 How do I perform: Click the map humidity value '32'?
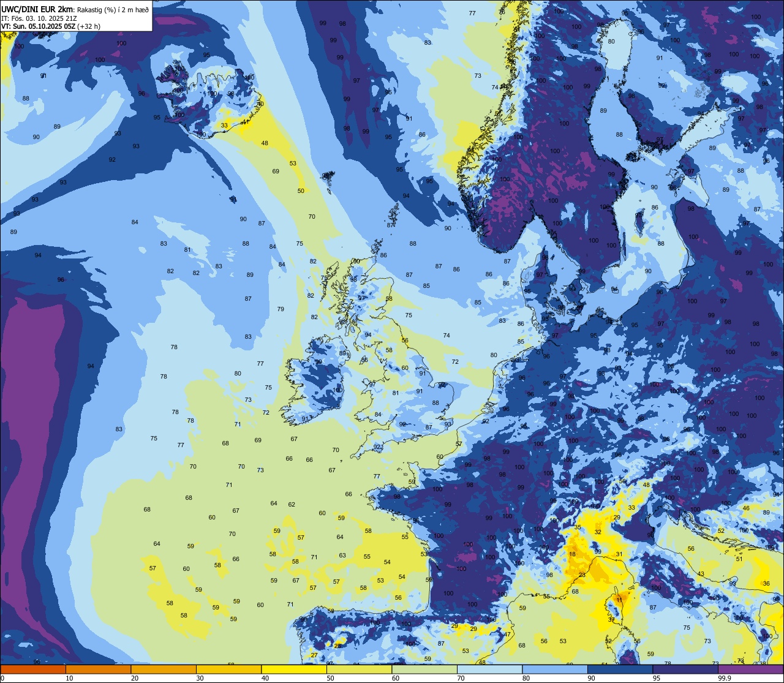pos(598,532)
